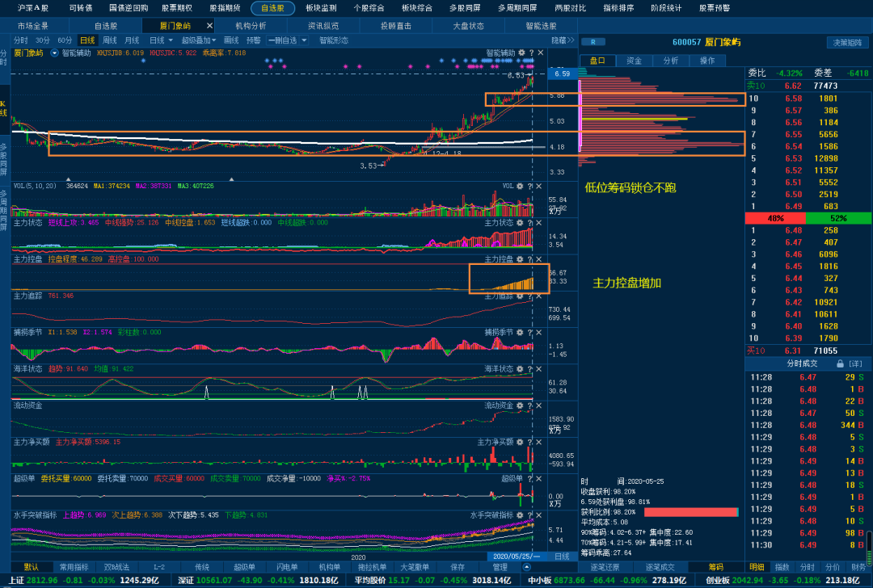873x588 pixels.
Task: Open the 板块监测 menu
Action: pos(321,8)
